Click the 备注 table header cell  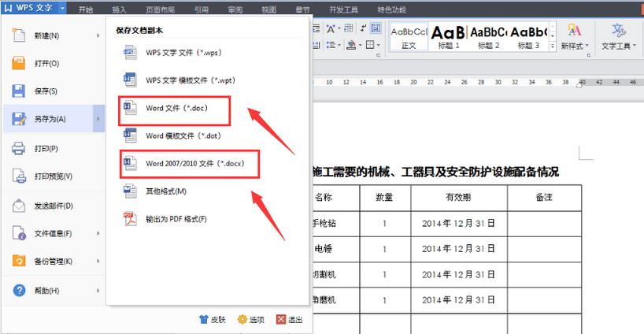click(544, 198)
